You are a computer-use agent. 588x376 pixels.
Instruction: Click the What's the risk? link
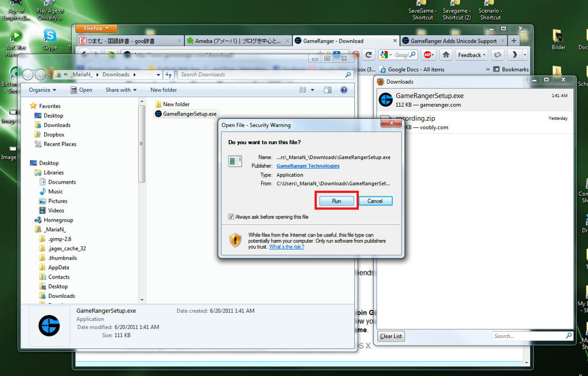point(287,247)
